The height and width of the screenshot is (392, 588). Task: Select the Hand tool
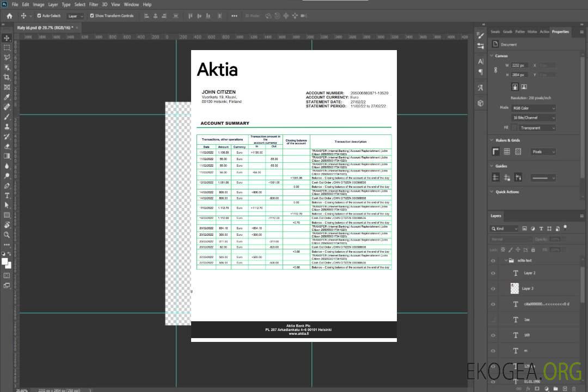(7, 225)
